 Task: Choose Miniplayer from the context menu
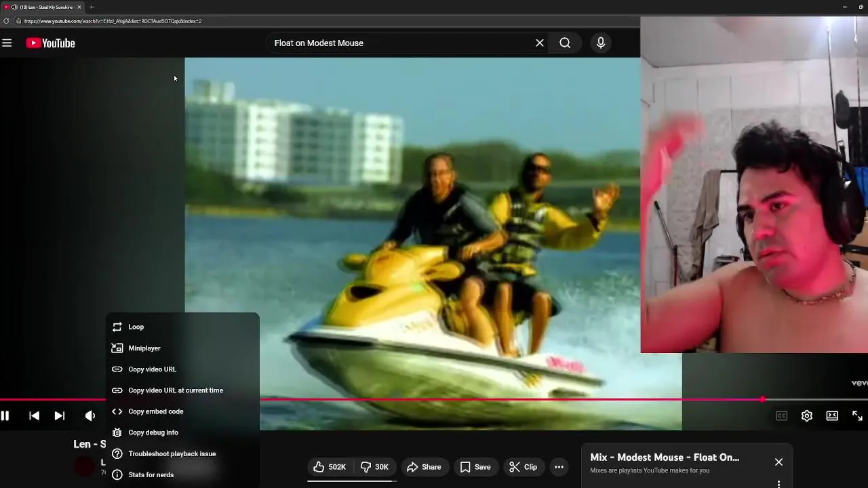coord(182,348)
